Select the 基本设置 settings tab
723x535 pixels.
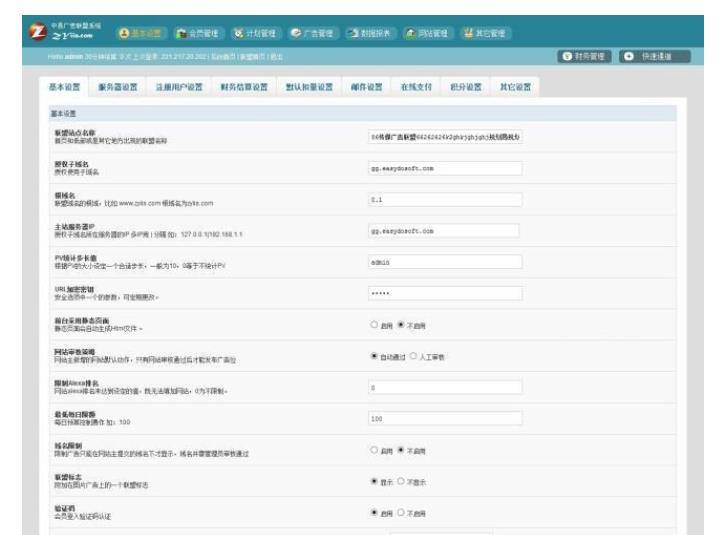[64, 87]
